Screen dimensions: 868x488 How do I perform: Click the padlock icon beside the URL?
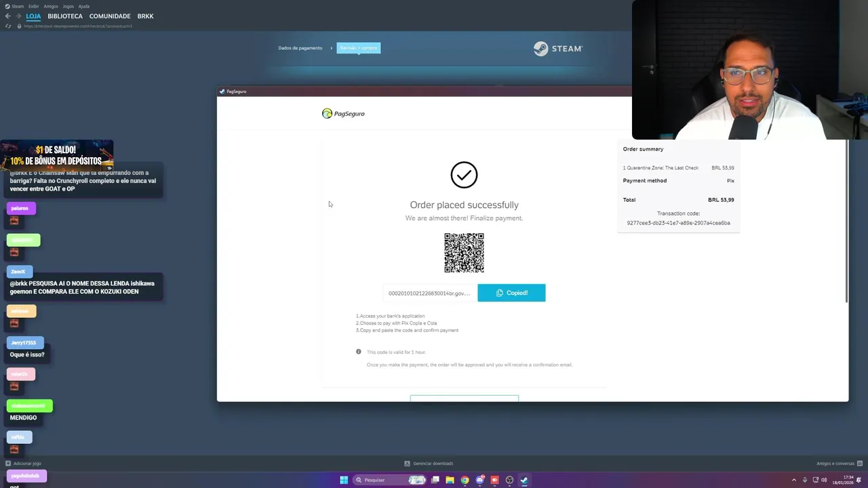[20, 26]
